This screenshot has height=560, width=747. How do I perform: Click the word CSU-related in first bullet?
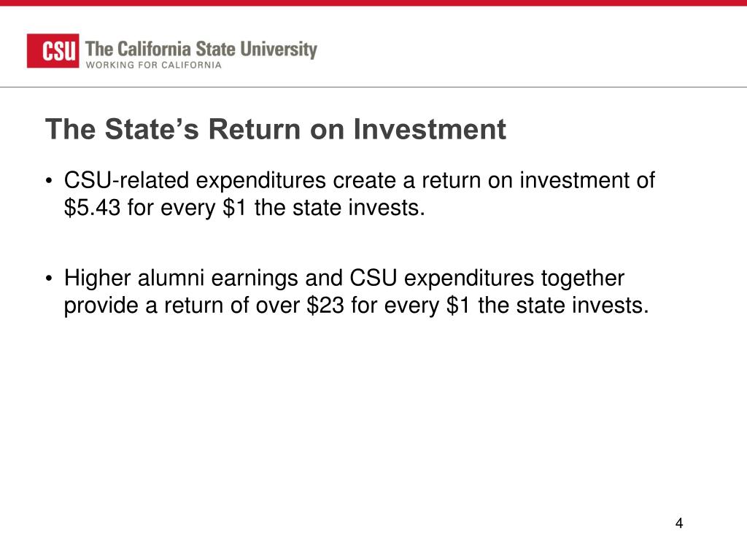[127, 181]
